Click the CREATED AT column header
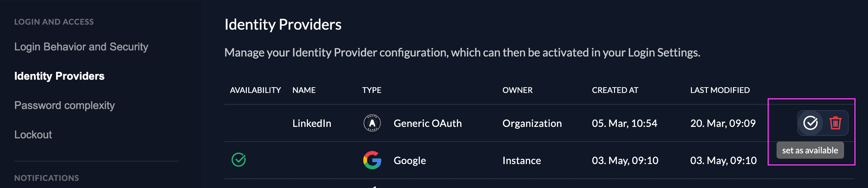The width and height of the screenshot is (868, 188). click(615, 90)
